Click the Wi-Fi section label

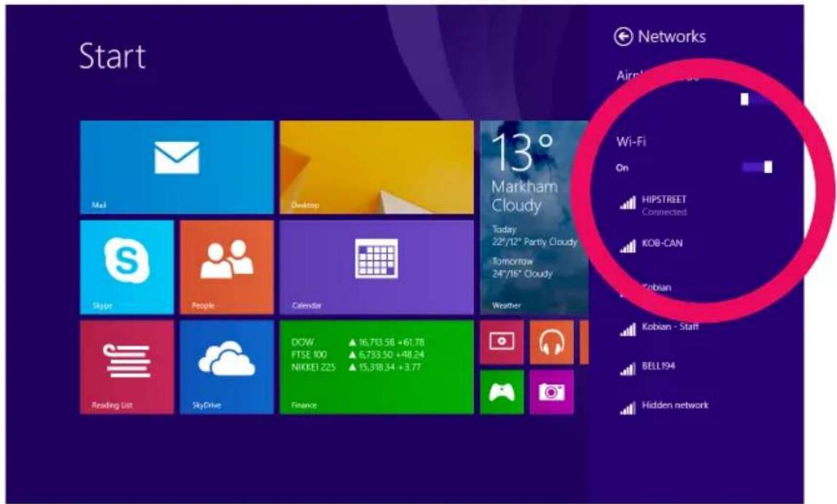click(631, 142)
